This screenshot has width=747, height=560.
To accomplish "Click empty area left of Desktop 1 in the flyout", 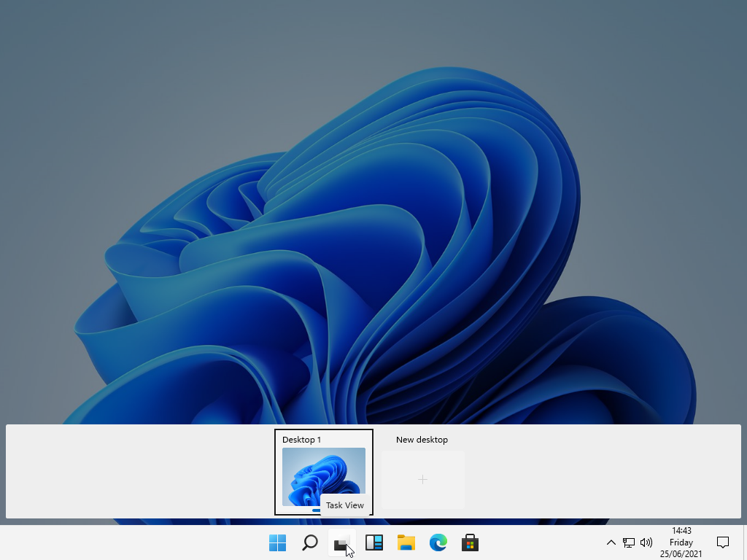I will click(x=139, y=472).
